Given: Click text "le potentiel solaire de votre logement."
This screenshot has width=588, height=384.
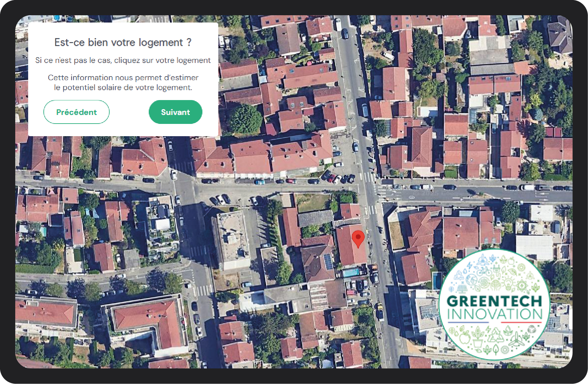Looking at the screenshot, I should (x=123, y=87).
